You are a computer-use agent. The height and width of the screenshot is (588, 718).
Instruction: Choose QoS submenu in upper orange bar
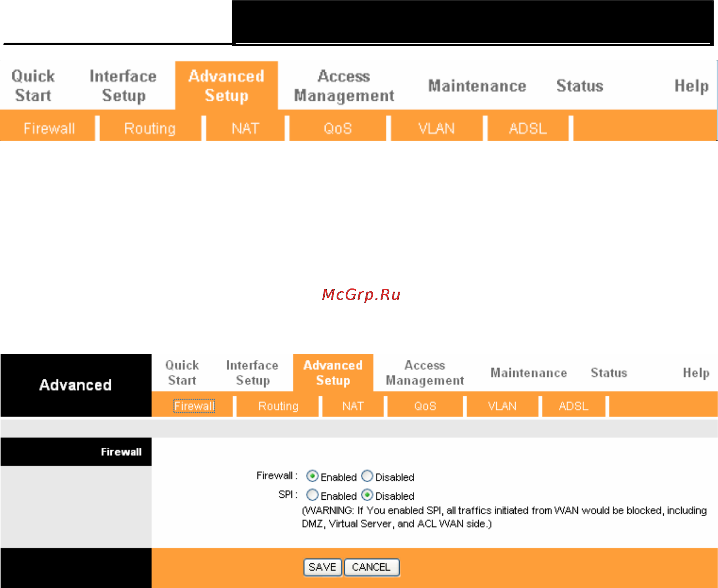(x=337, y=128)
